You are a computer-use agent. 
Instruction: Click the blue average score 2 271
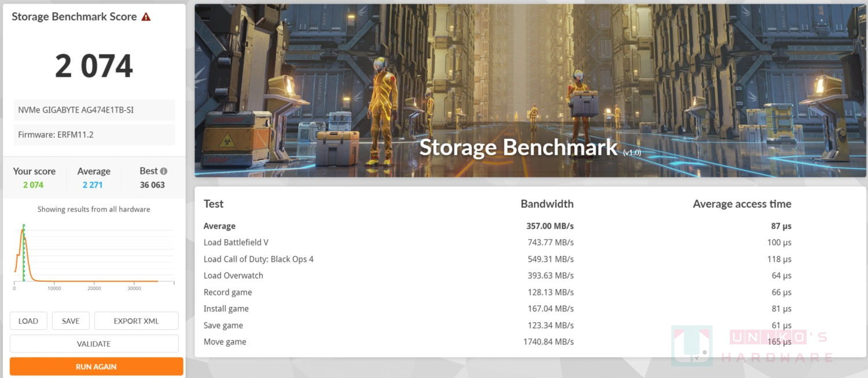coord(93,185)
